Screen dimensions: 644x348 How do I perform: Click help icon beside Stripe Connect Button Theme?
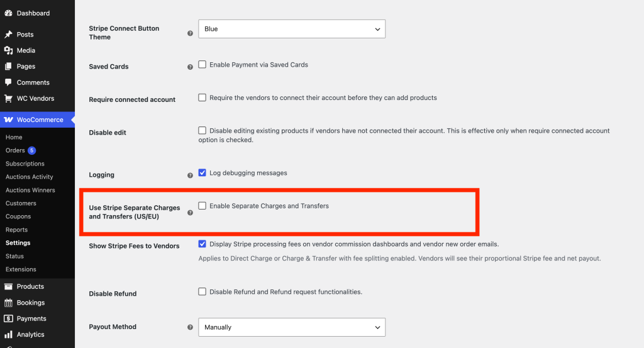click(190, 33)
